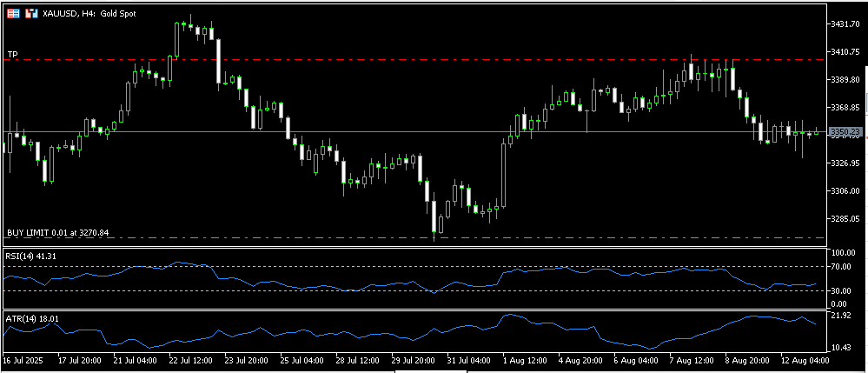Click the 6 Aug 04:00 time label
The image size is (868, 373).
click(x=634, y=360)
